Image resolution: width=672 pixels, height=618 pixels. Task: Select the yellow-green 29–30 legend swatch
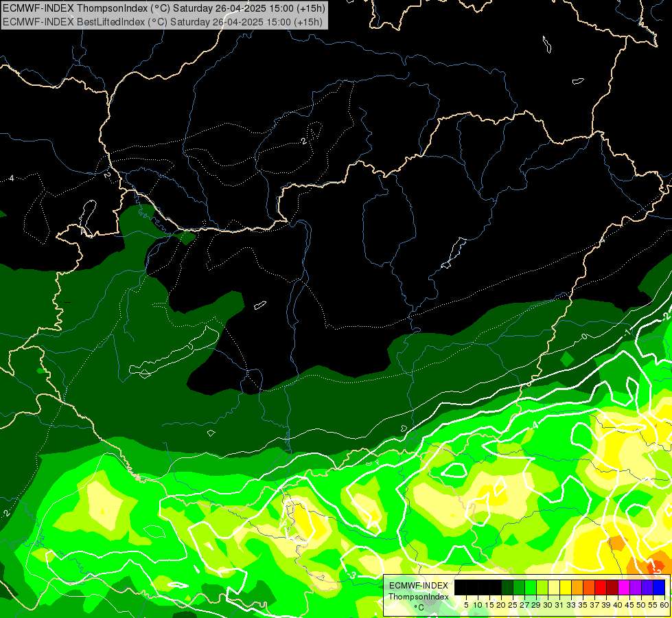[x=542, y=587]
